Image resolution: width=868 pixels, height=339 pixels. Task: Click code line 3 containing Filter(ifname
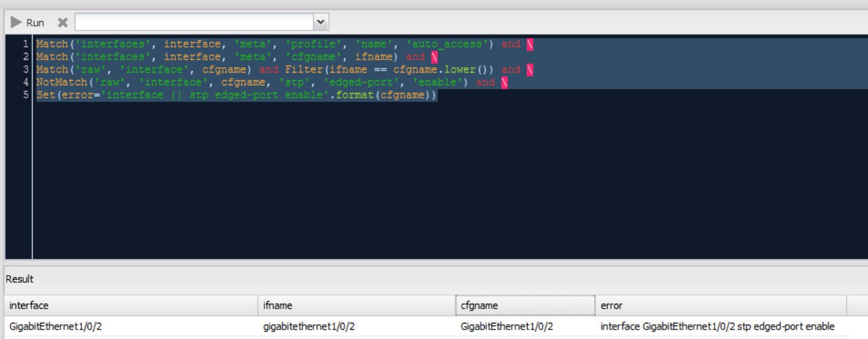285,70
